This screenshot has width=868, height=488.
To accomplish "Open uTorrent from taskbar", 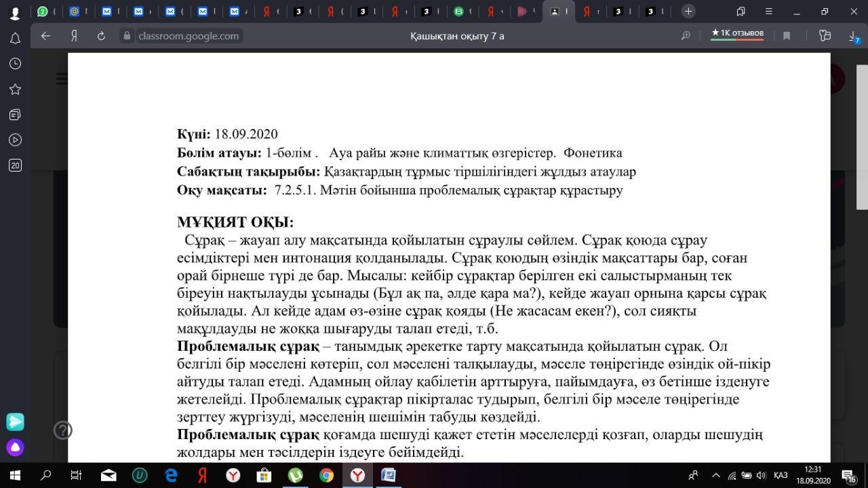I will pos(296,475).
